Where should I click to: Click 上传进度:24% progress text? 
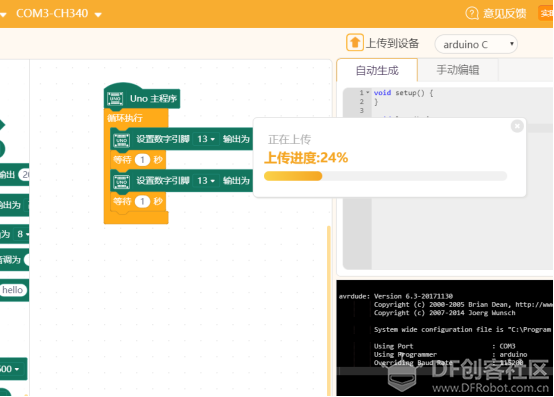306,158
